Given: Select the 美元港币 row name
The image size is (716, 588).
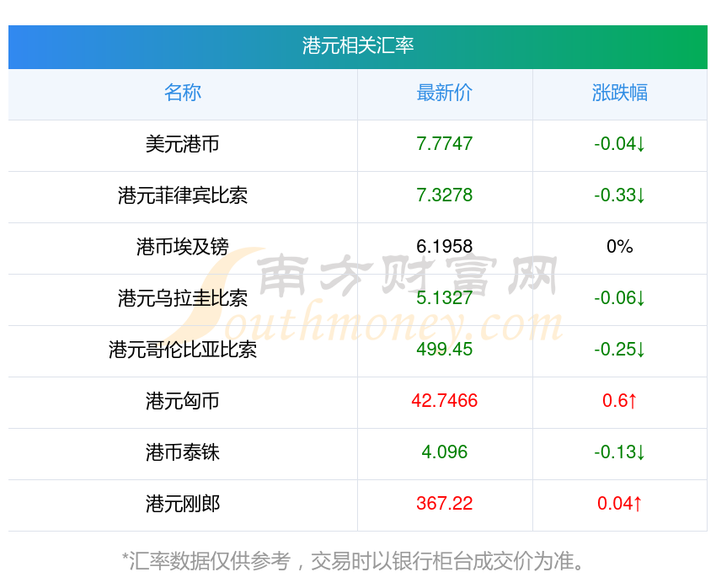Looking at the screenshot, I should (x=183, y=144).
